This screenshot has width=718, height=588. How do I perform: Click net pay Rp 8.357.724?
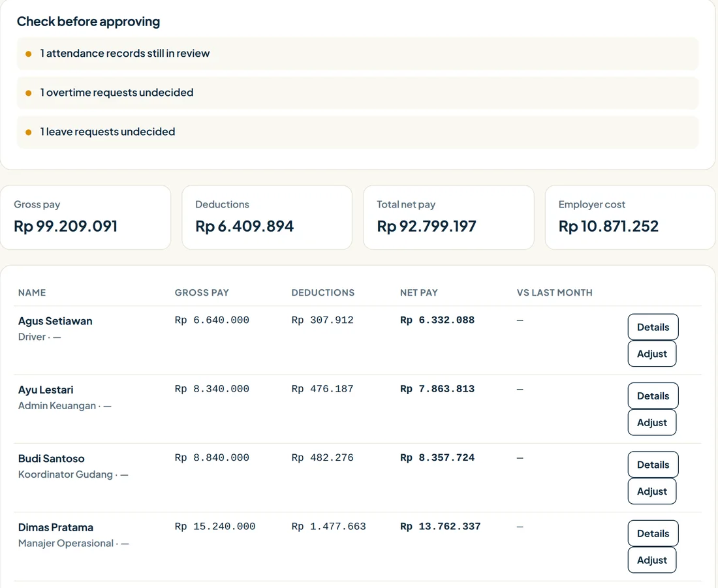coord(437,457)
